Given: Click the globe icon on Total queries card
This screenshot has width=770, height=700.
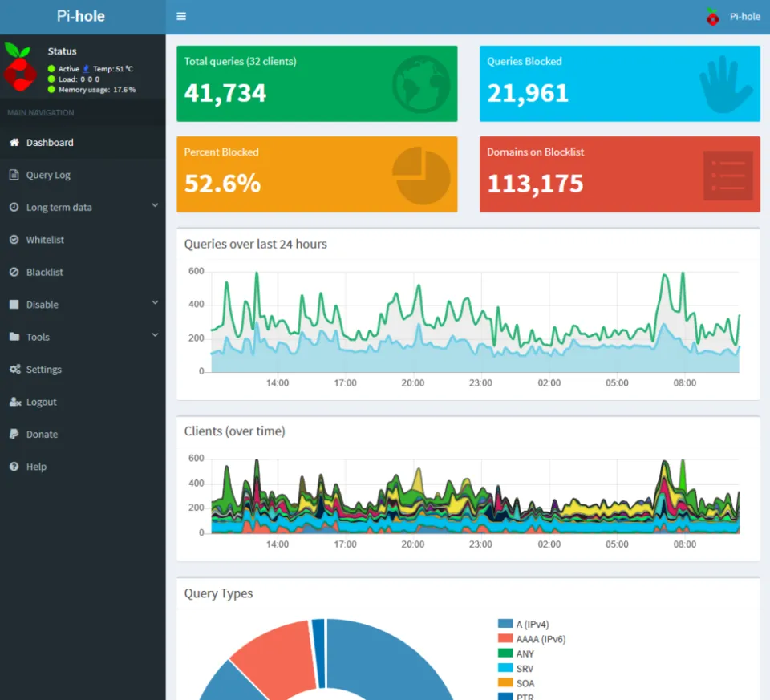Looking at the screenshot, I should 421,84.
